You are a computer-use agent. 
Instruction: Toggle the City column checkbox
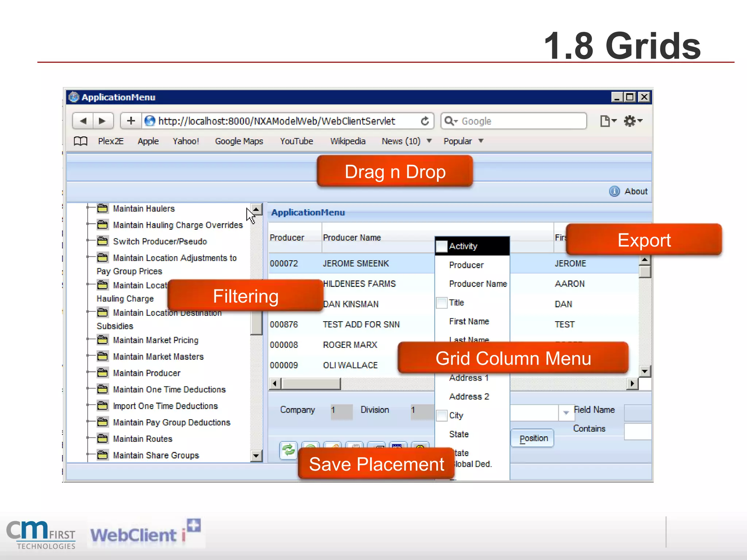pyautogui.click(x=442, y=415)
